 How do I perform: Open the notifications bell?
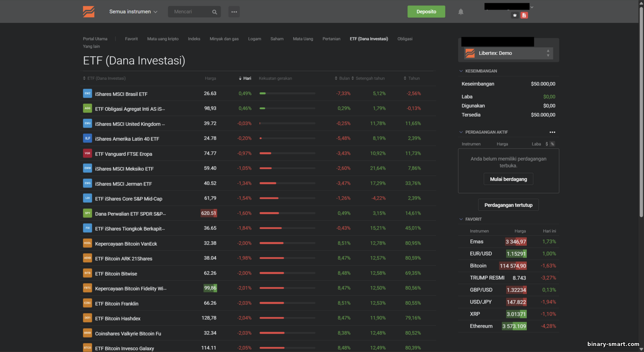point(461,12)
